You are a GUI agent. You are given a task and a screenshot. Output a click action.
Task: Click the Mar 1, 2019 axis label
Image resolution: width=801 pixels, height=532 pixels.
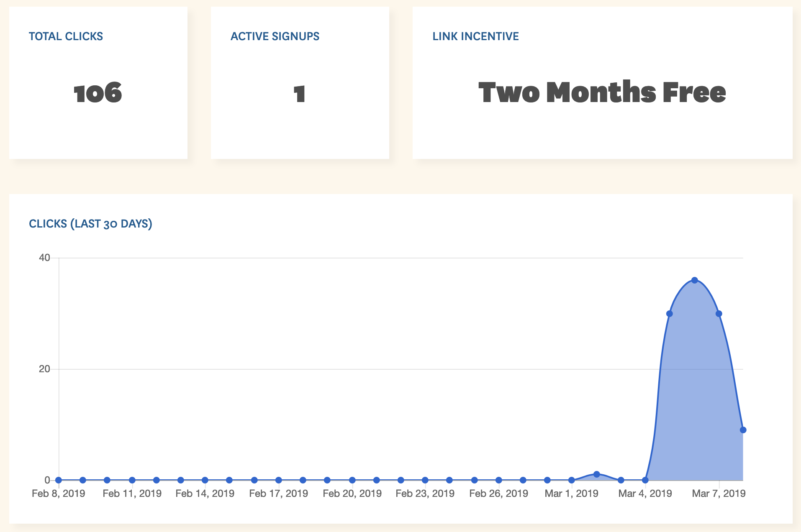coord(572,494)
